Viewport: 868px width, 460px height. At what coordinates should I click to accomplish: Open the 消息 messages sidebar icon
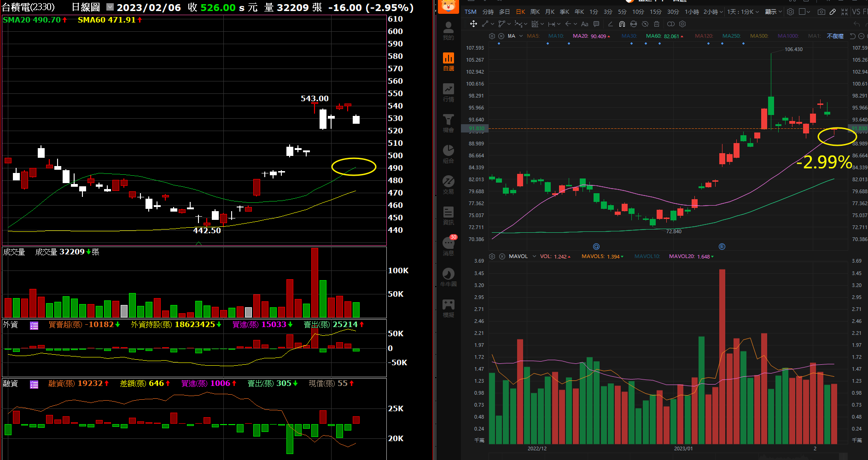point(448,247)
